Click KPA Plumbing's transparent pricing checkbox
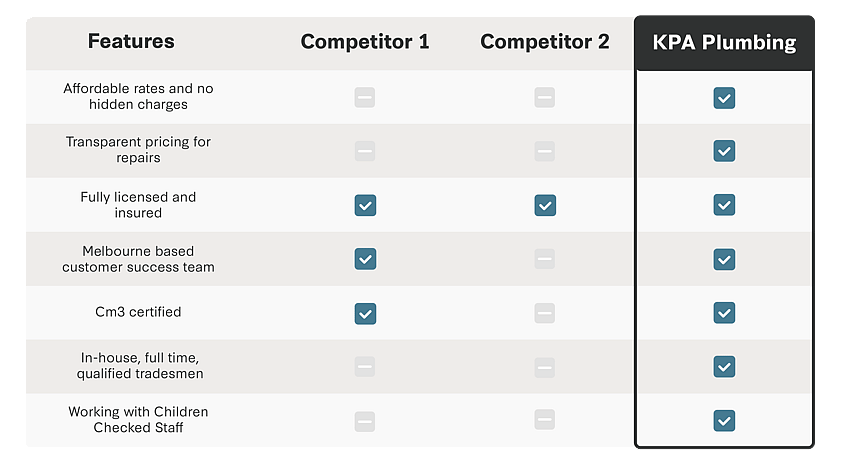Image resolution: width=848 pixels, height=464 pixels. coord(724,151)
